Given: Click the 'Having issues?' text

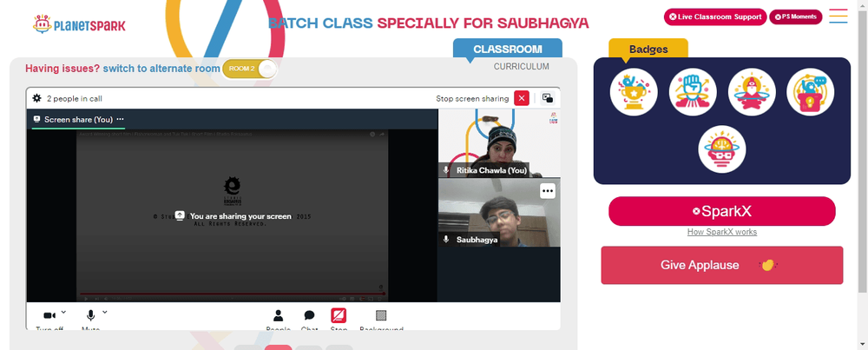Looking at the screenshot, I should point(62,69).
